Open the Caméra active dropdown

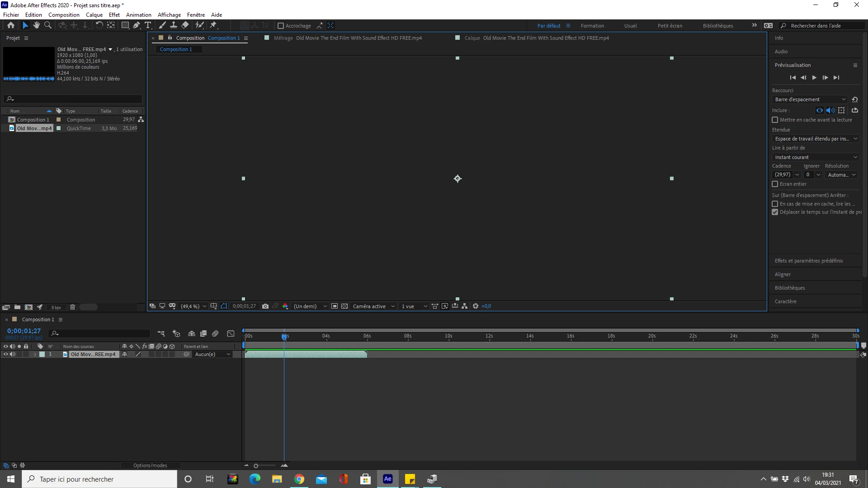tap(373, 306)
